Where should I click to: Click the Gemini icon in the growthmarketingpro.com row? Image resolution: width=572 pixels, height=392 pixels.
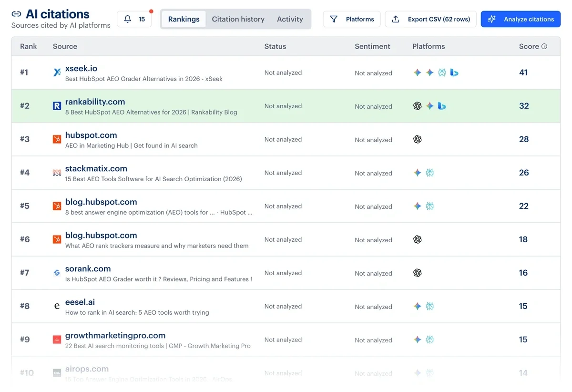(418, 340)
